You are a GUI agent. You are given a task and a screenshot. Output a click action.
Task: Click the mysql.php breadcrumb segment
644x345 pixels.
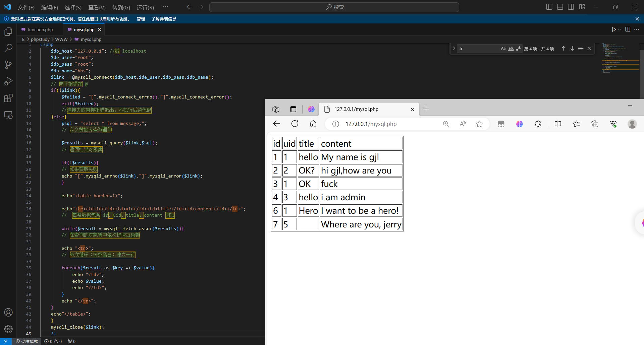tap(88, 39)
